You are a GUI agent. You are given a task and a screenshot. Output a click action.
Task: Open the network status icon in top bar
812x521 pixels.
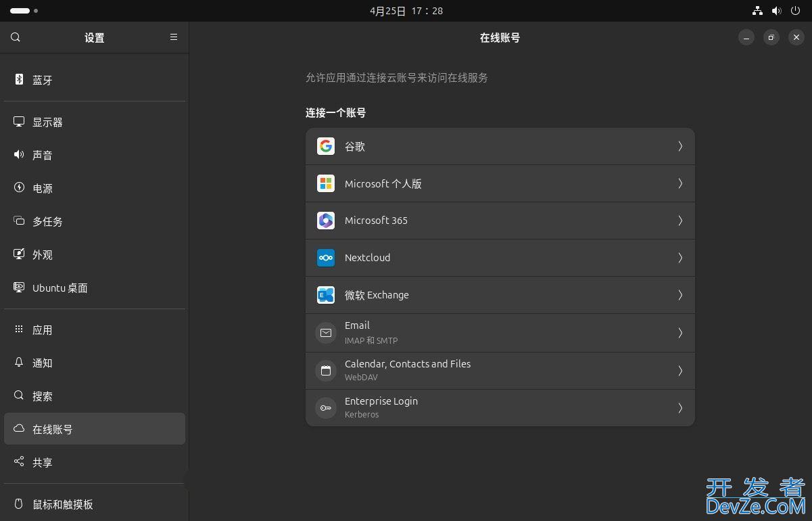pyautogui.click(x=757, y=11)
